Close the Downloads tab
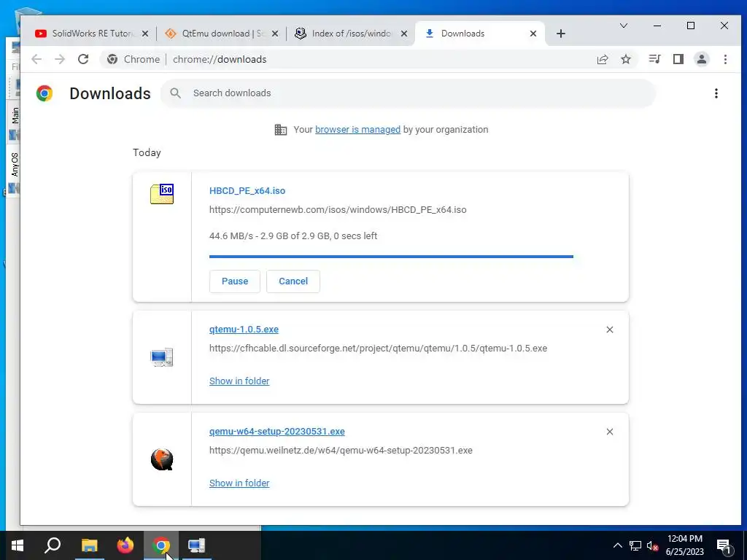Viewport: 747px width, 560px height. pos(533,34)
